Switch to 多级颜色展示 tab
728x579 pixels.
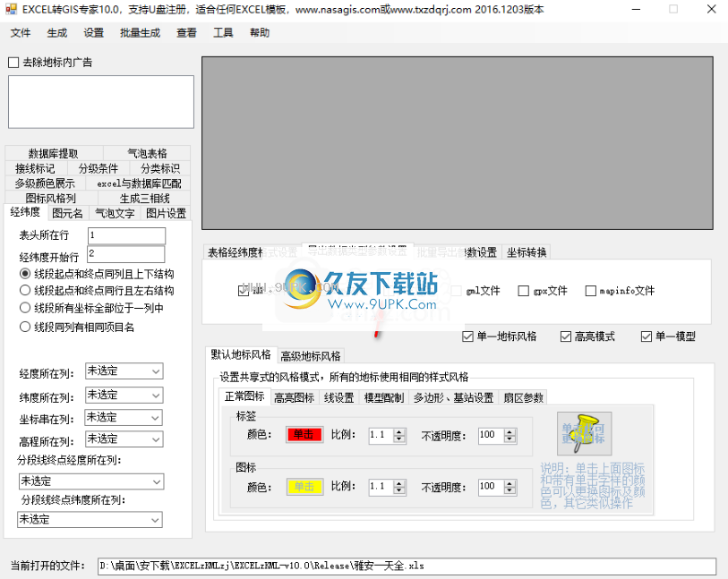point(45,183)
